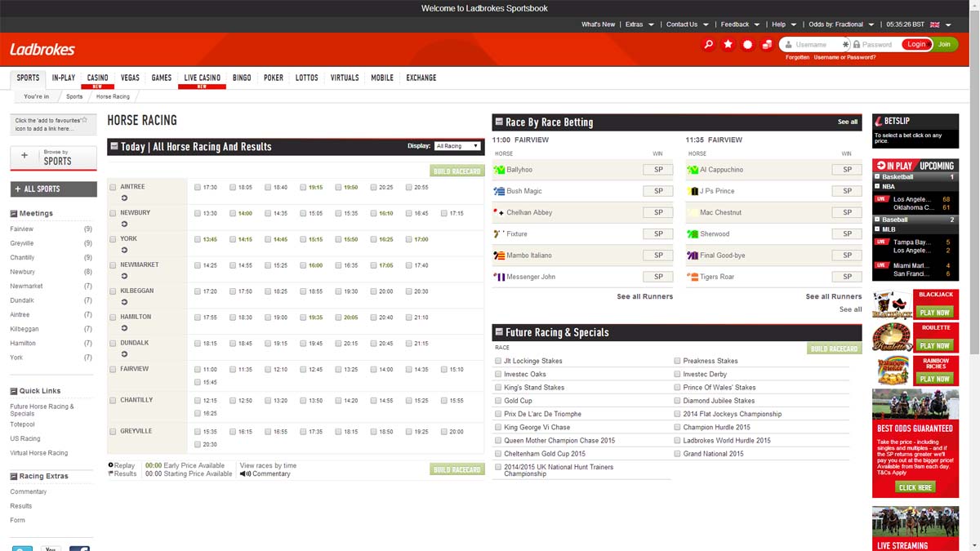Switch to the IN-PLAY tab
The height and width of the screenshot is (551, 980).
point(64,78)
